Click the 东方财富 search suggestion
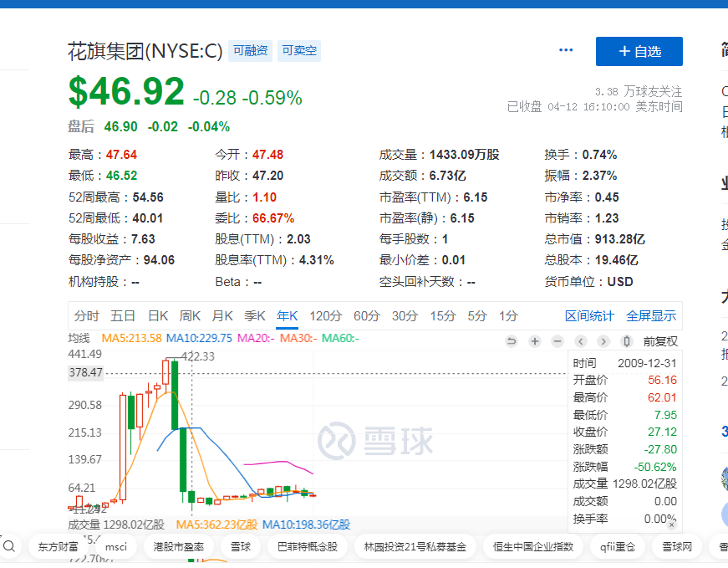Image resolution: width=728 pixels, height=568 pixels. [x=58, y=546]
